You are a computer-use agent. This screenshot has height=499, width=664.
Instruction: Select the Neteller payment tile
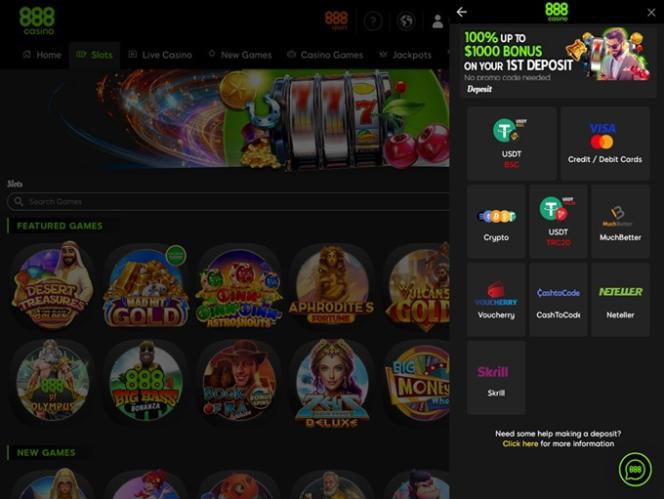coord(620,299)
